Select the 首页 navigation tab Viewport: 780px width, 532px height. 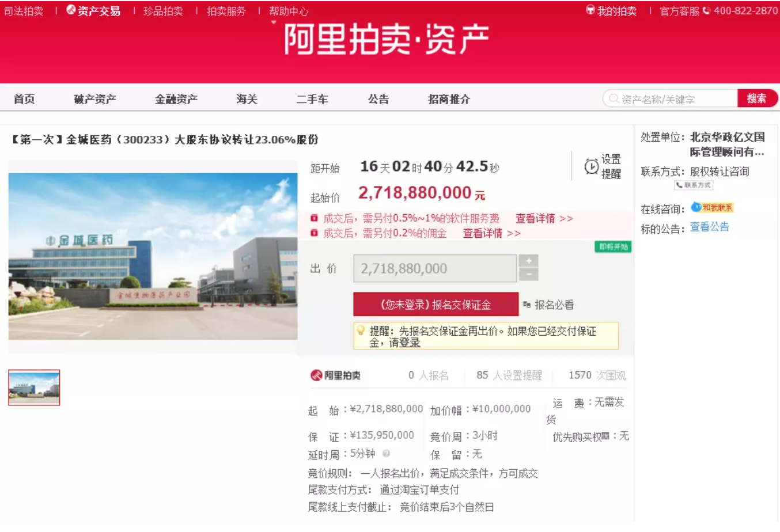coord(24,99)
